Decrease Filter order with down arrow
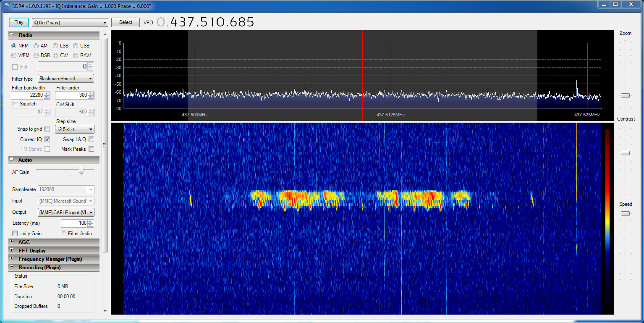The image size is (644, 323). pyautogui.click(x=91, y=97)
